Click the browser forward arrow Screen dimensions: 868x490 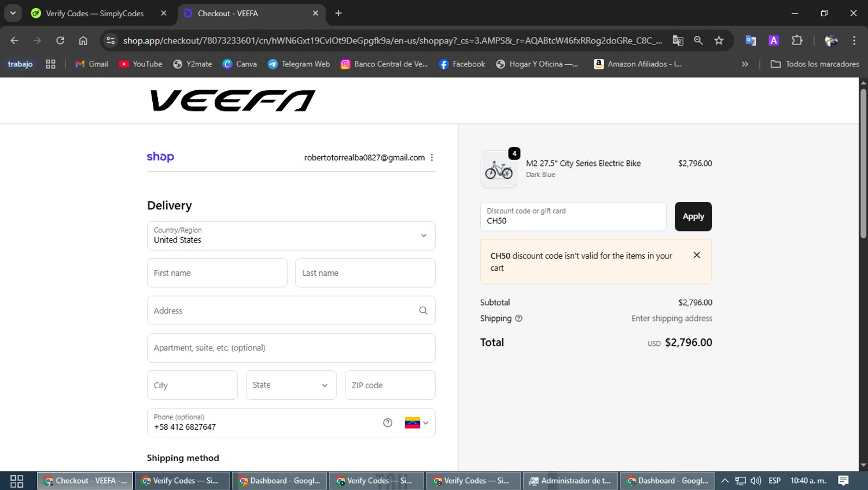37,40
